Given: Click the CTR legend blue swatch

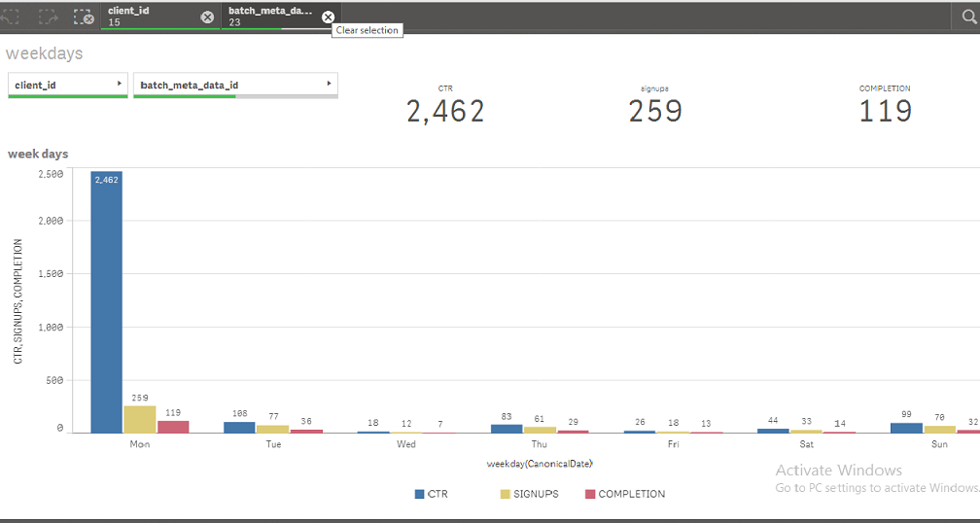Looking at the screenshot, I should (x=420, y=494).
